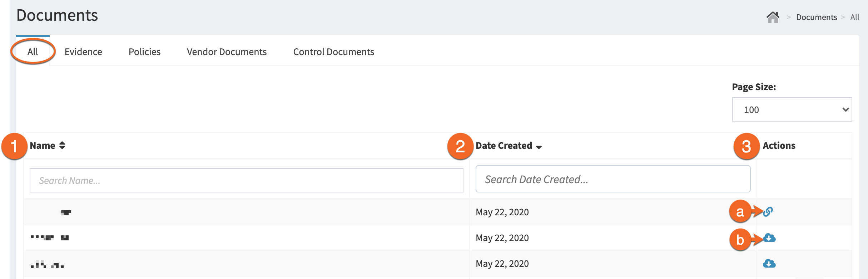
Task: Focus the Search Date Created field
Action: [612, 179]
